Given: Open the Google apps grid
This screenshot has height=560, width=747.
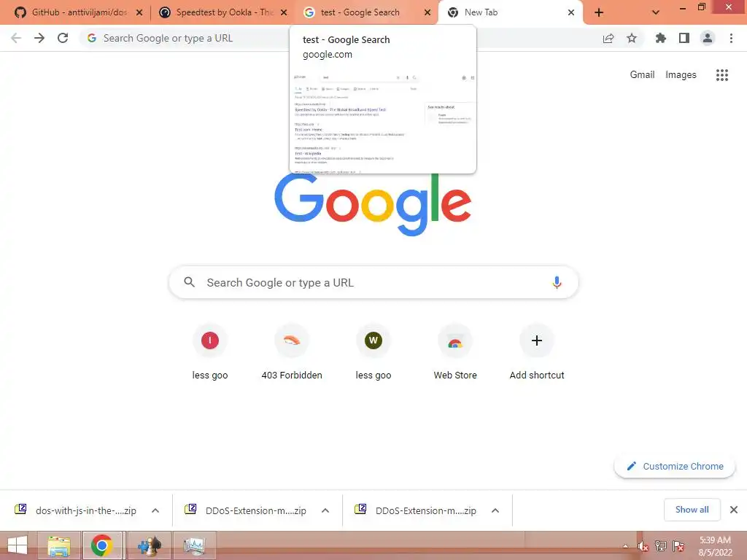Looking at the screenshot, I should (x=722, y=75).
